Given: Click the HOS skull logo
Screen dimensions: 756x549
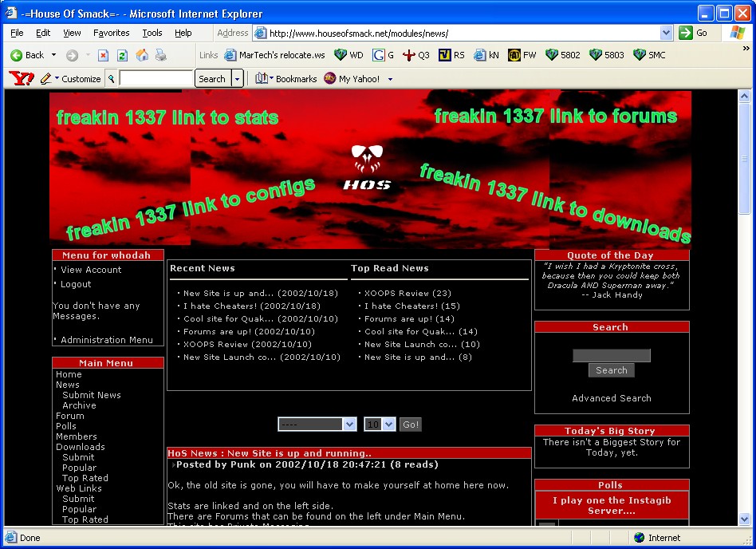Looking at the screenshot, I should 367,167.
